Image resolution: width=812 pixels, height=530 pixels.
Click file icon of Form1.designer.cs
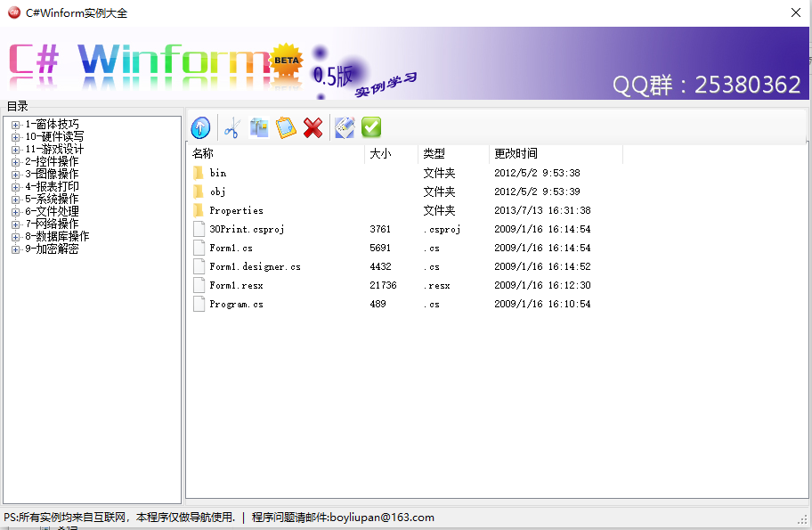coord(199,266)
